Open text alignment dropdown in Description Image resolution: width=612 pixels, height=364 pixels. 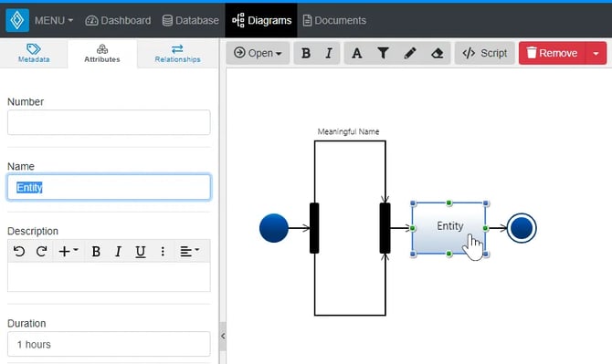point(189,252)
